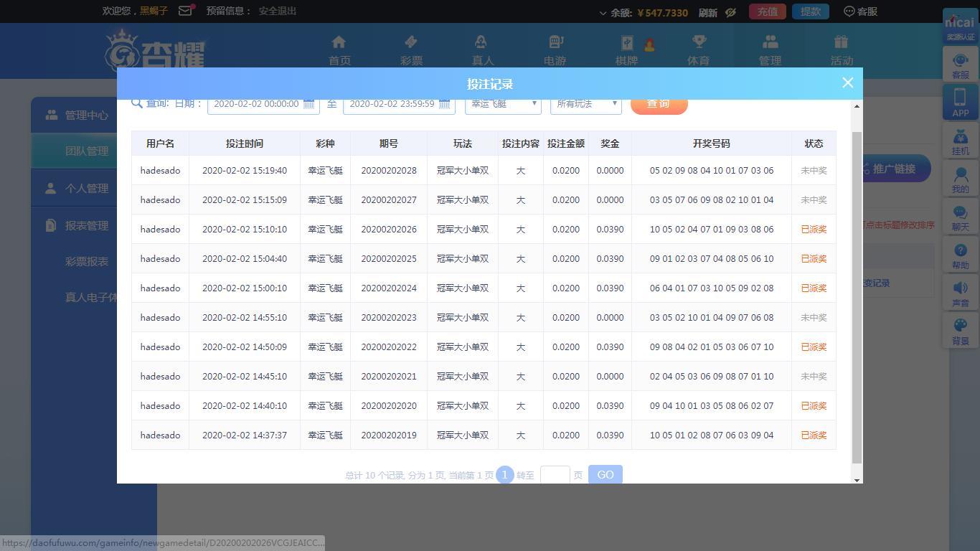Open 帮助 help in the sidebar
This screenshot has width=980, height=551.
(960, 256)
